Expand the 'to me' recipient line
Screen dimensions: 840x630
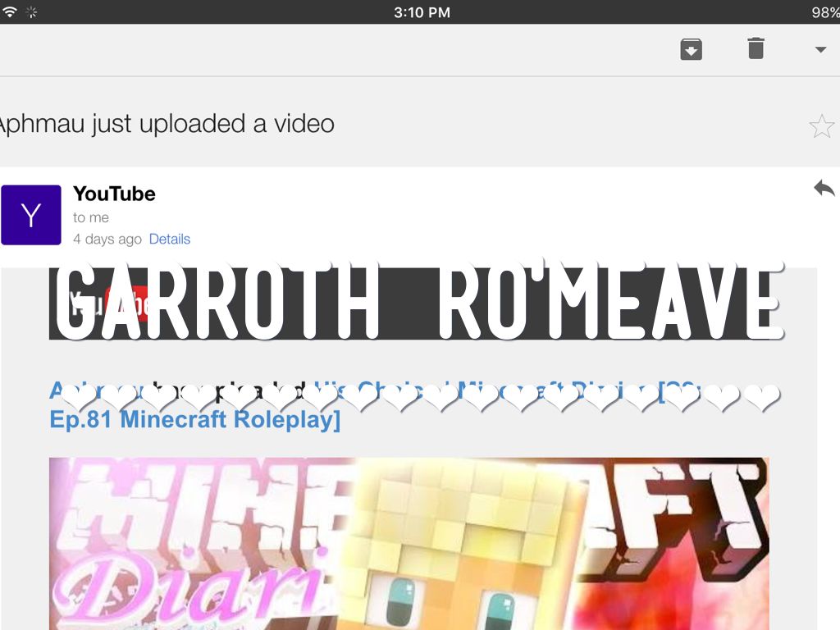91,218
